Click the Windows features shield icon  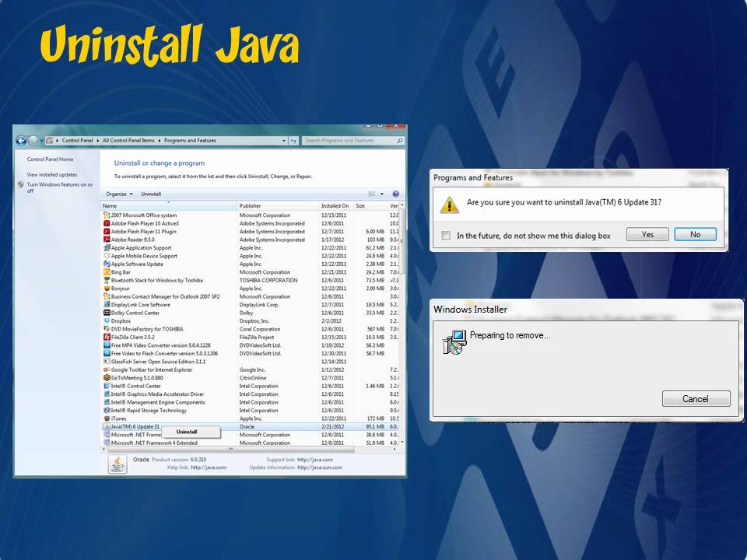21,185
